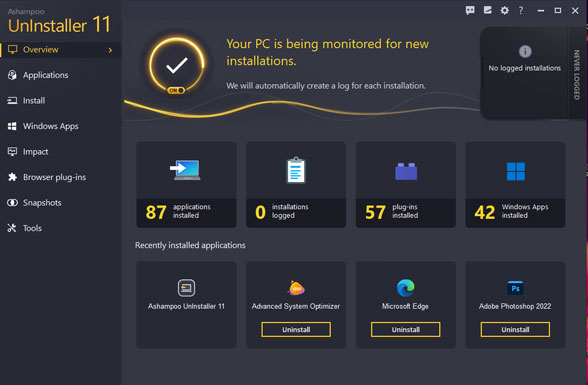Select the Overview menu item
The image size is (588, 385).
point(60,49)
